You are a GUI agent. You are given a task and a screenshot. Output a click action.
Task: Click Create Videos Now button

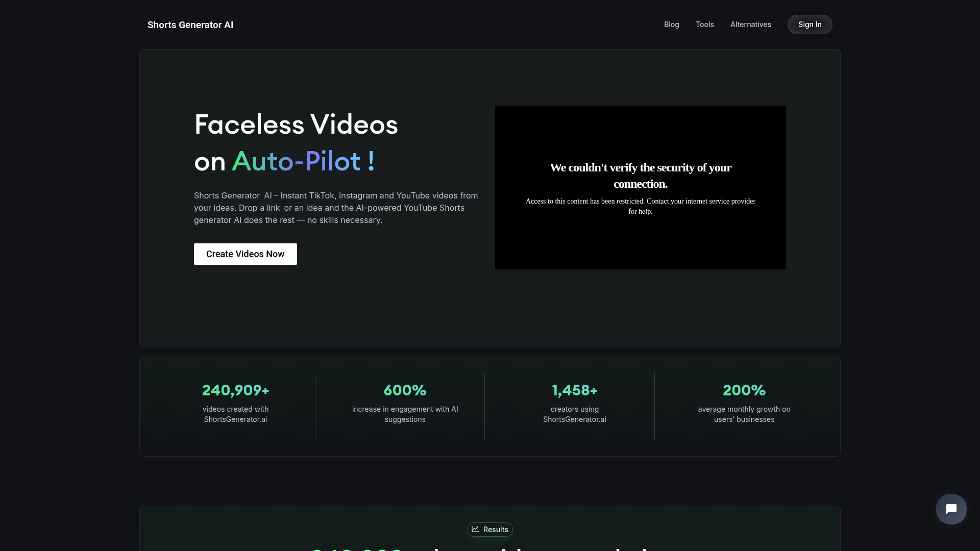coord(245,254)
